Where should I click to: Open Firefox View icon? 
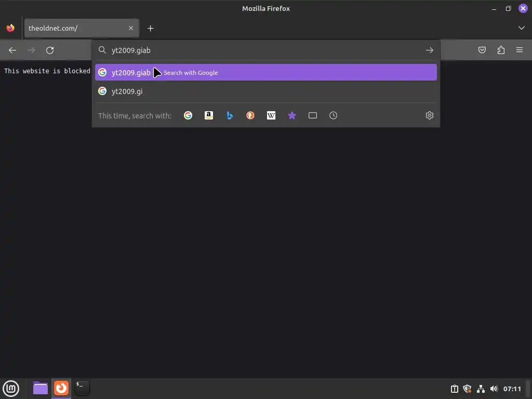[x=10, y=28]
